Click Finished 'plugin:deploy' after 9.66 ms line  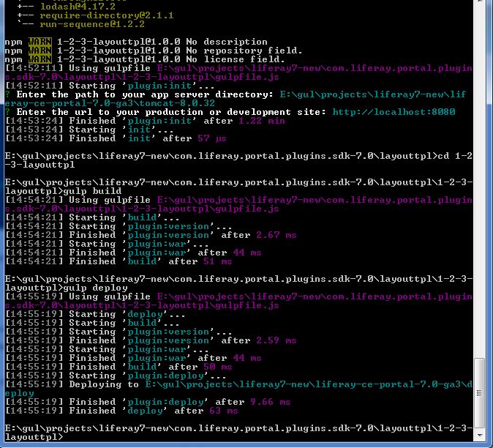click(x=148, y=402)
